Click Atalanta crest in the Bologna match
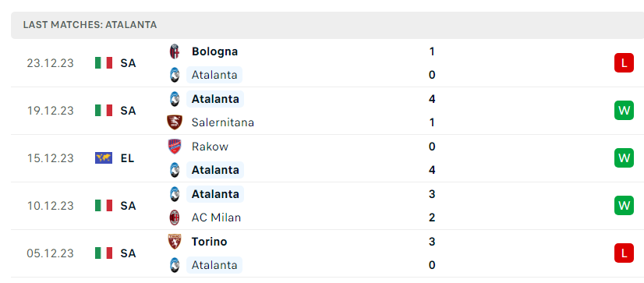Viewport: 644px width, 283px height. click(x=175, y=75)
